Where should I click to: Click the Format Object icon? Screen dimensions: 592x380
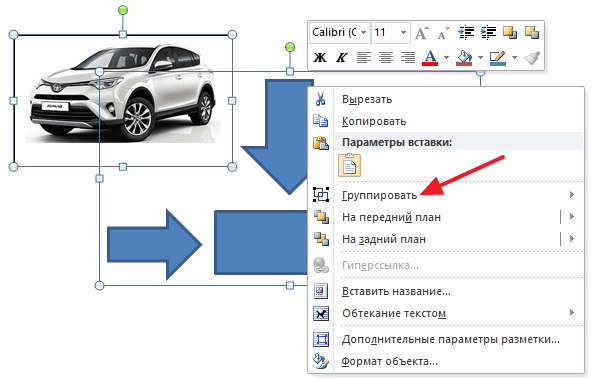coord(321,361)
